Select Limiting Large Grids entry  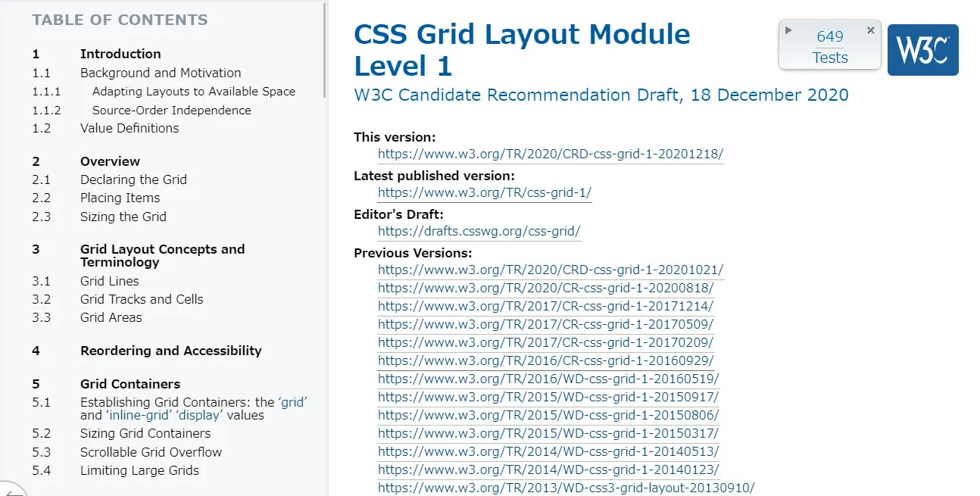click(139, 470)
